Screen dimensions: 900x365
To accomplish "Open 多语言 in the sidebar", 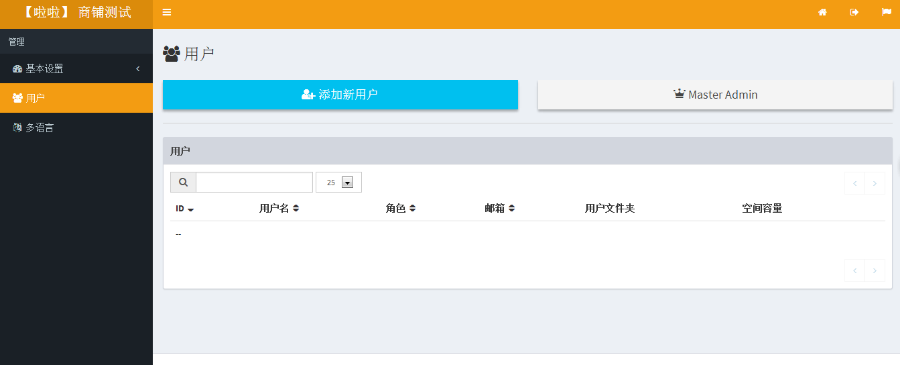I will click(76, 127).
